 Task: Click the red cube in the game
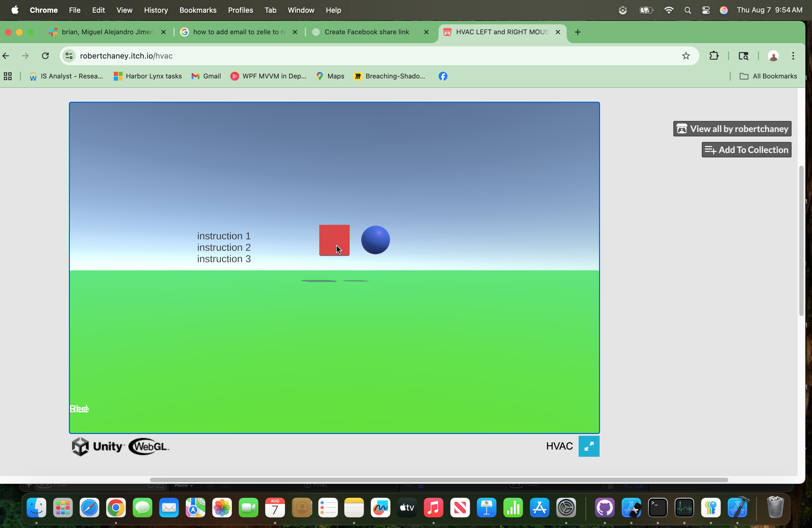click(334, 239)
